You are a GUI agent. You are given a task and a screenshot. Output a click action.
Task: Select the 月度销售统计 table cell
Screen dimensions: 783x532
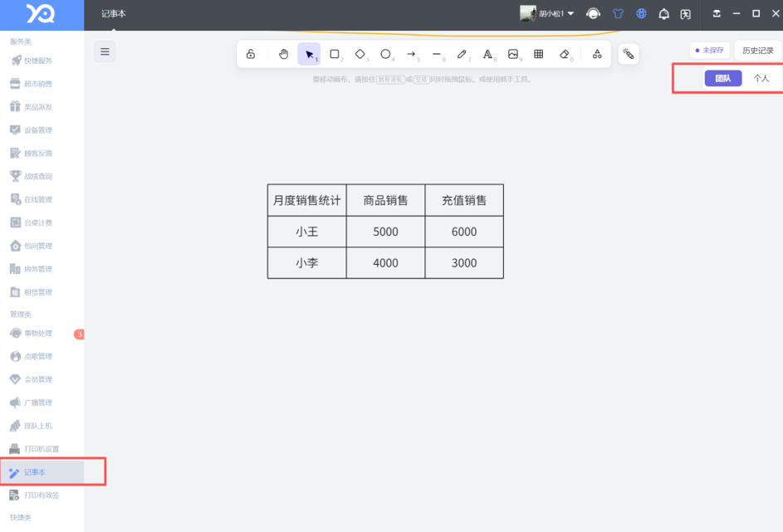pyautogui.click(x=306, y=200)
